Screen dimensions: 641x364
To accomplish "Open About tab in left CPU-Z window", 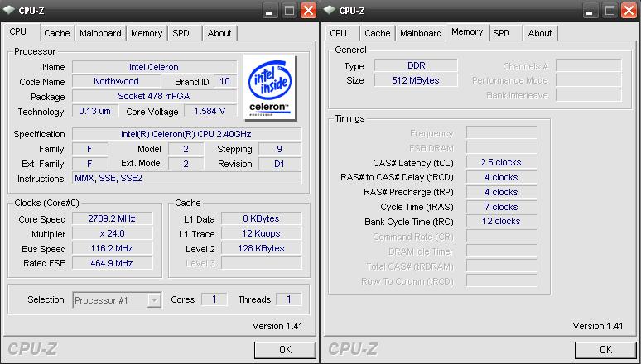I will (x=219, y=33).
